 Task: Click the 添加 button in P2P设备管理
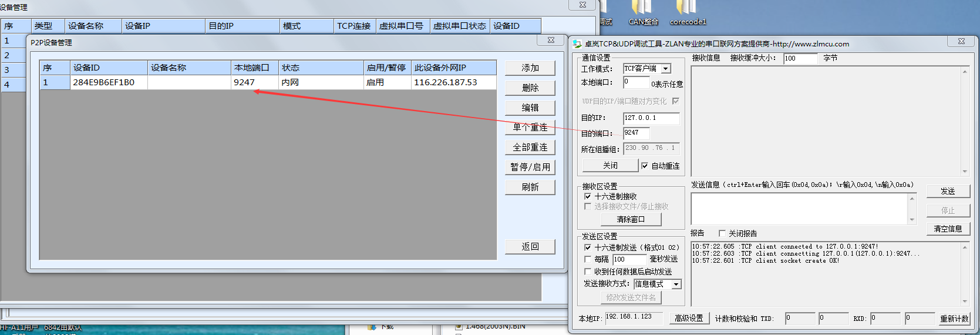click(530, 68)
